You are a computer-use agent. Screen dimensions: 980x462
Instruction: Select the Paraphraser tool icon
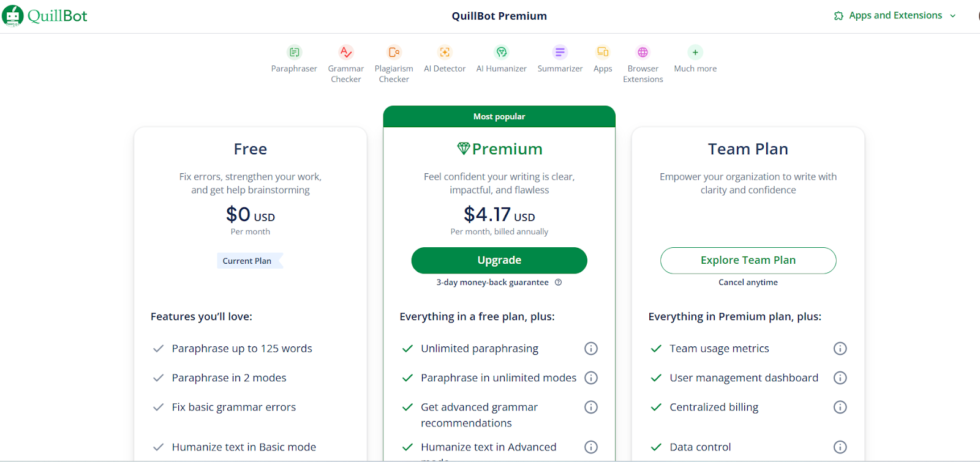click(x=294, y=52)
